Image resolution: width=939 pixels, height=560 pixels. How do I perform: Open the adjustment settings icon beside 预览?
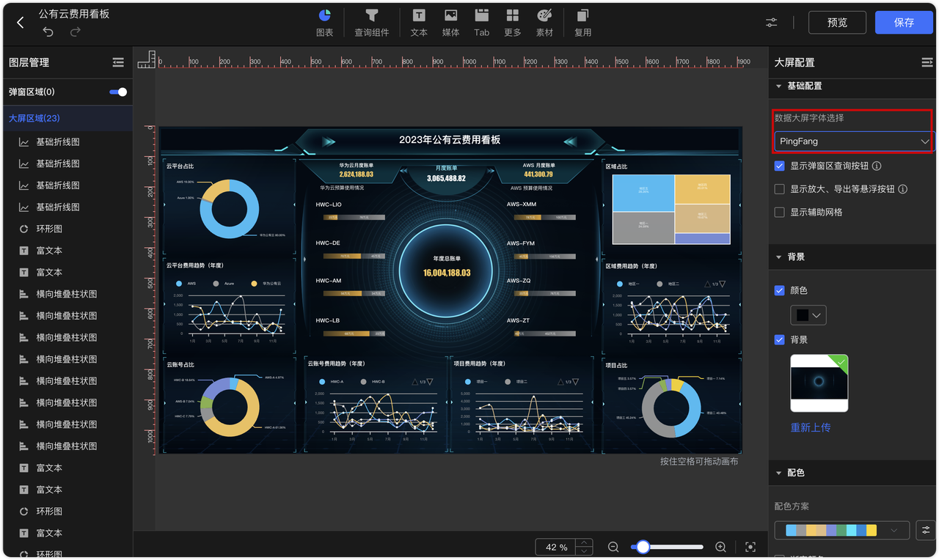[x=771, y=23]
